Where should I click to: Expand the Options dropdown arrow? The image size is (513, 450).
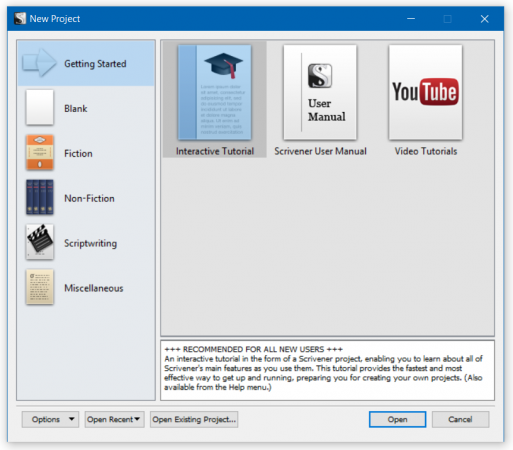coord(71,419)
